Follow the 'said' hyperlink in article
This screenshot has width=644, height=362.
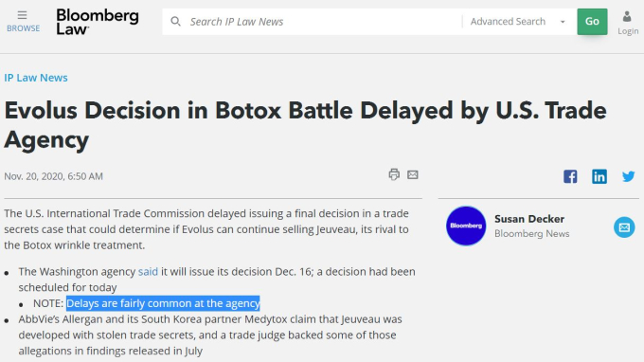click(x=148, y=272)
